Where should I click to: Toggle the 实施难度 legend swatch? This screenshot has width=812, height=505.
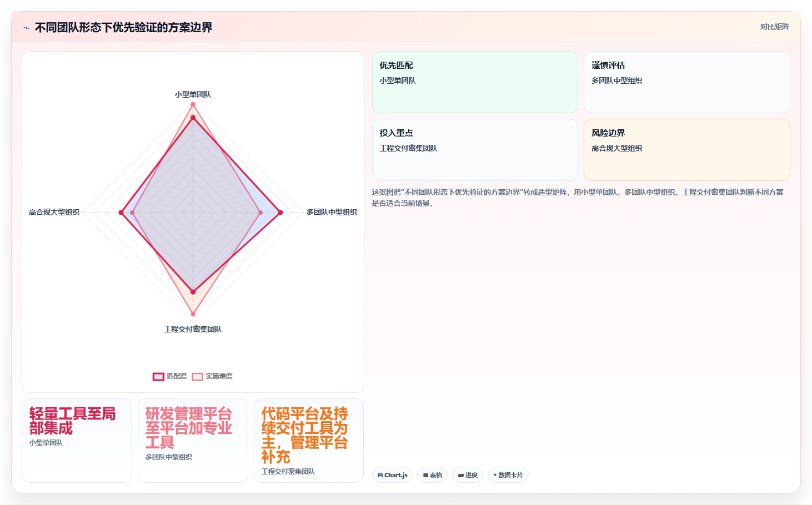(197, 376)
